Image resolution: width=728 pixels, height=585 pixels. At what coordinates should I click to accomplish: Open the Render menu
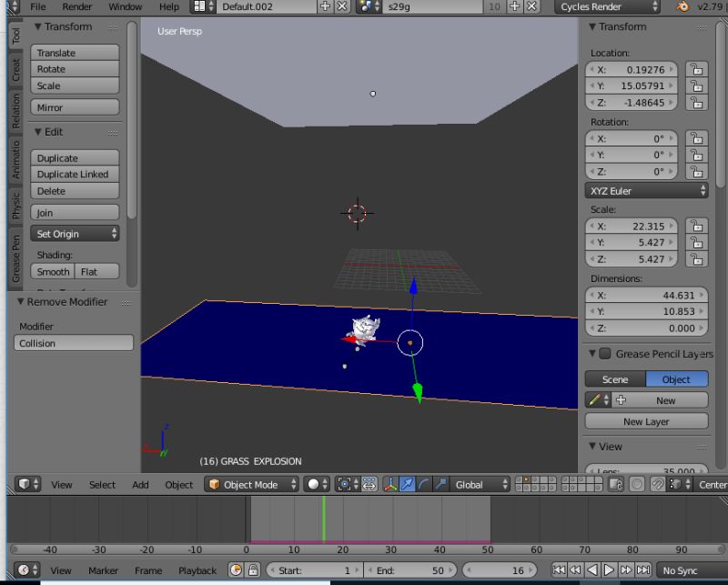[77, 7]
